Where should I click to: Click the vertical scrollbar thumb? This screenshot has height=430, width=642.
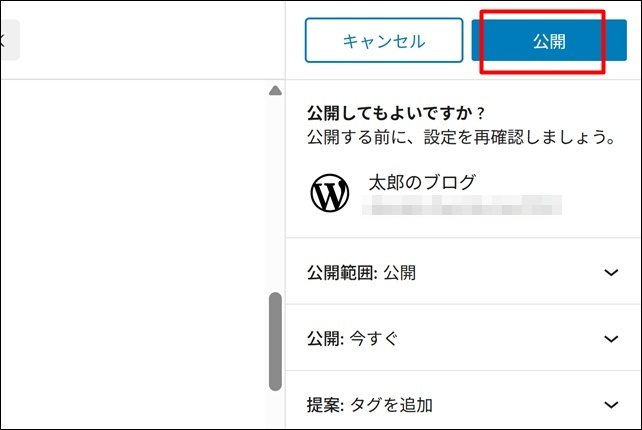275,340
